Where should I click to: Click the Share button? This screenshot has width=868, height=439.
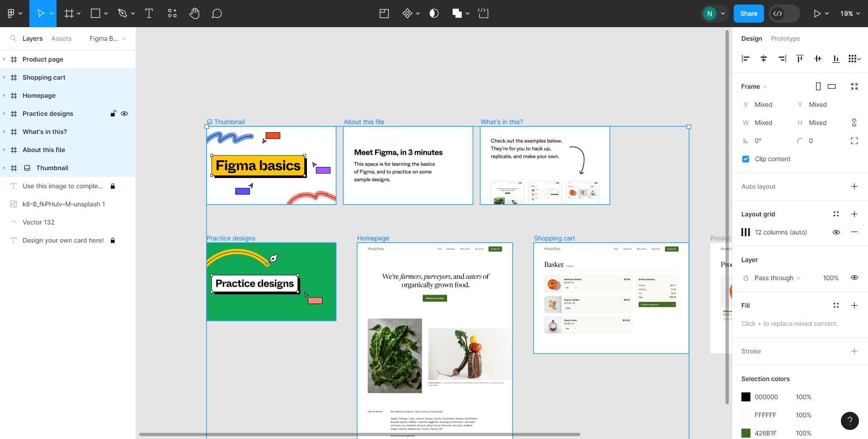coord(748,13)
